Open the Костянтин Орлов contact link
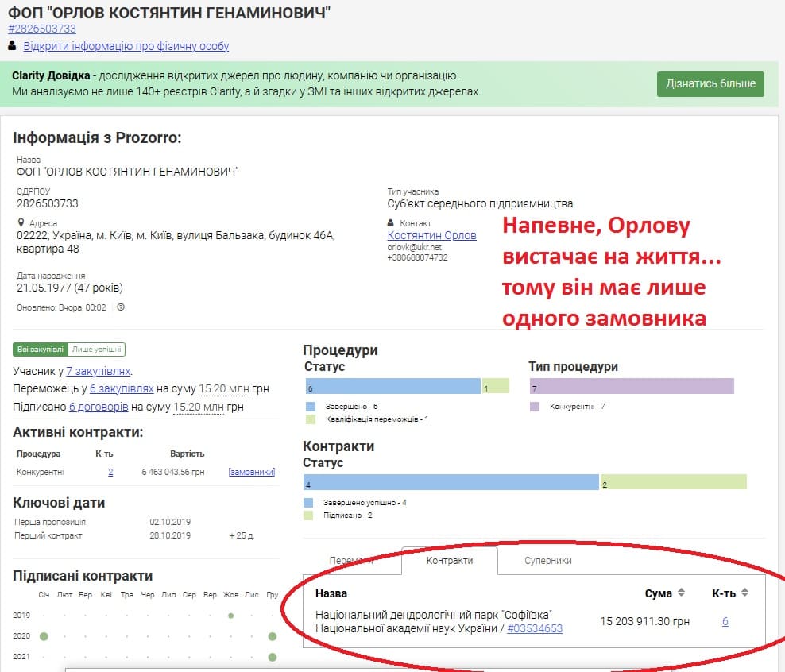 (431, 235)
